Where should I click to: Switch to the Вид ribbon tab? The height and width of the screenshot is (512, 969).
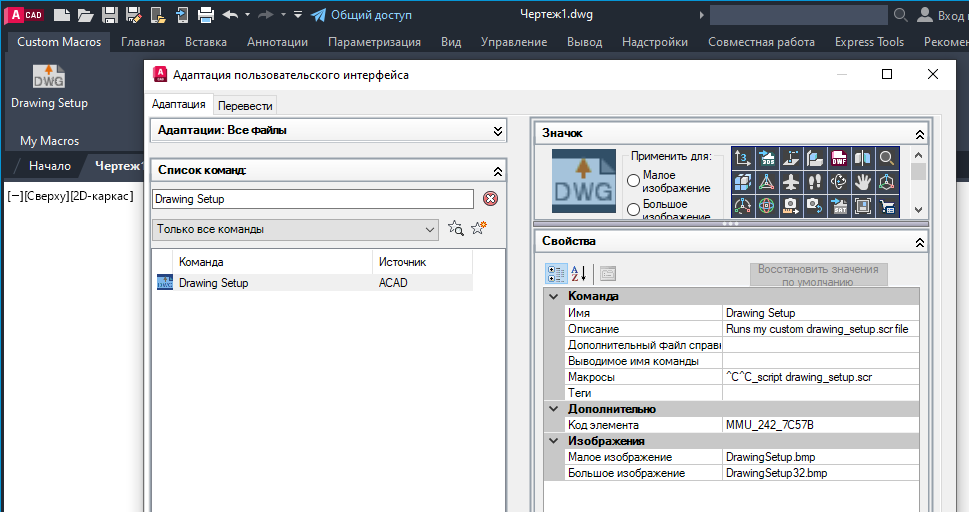point(451,42)
